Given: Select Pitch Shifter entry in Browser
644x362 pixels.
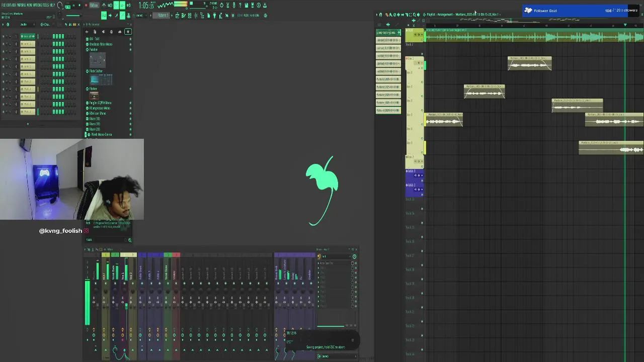Looking at the screenshot, I should click(96, 71).
